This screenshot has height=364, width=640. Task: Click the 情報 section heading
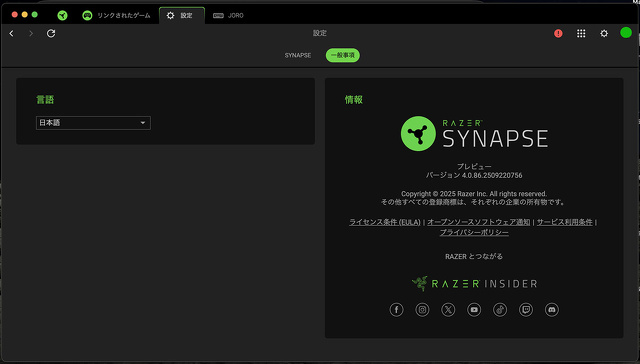pos(354,100)
